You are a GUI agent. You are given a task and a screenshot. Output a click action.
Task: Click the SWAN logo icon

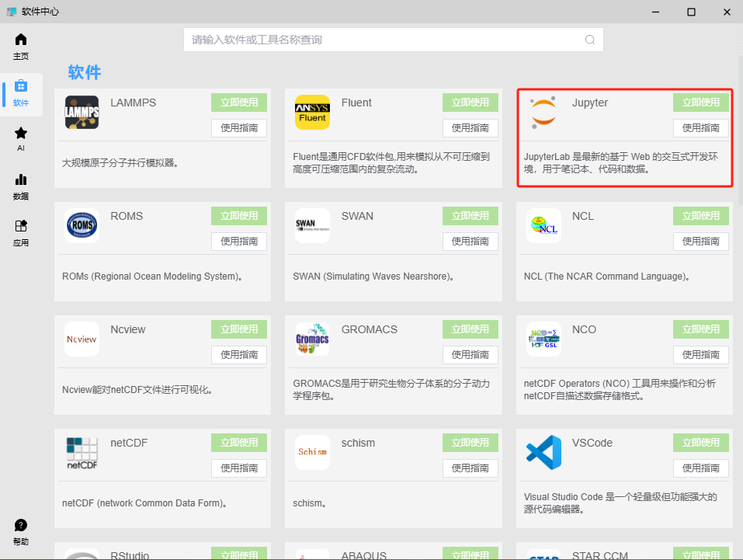[x=312, y=226]
